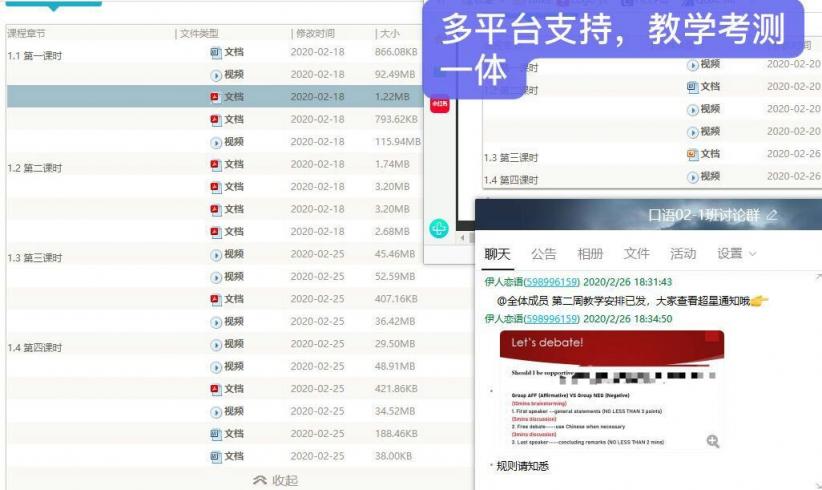Click the video icon of the 34.52MB file
Viewport: 822px width, 490px height.
click(x=216, y=412)
